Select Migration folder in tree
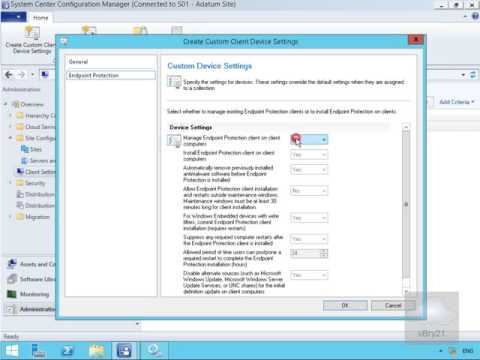This screenshot has height=360, width=480. [x=33, y=217]
